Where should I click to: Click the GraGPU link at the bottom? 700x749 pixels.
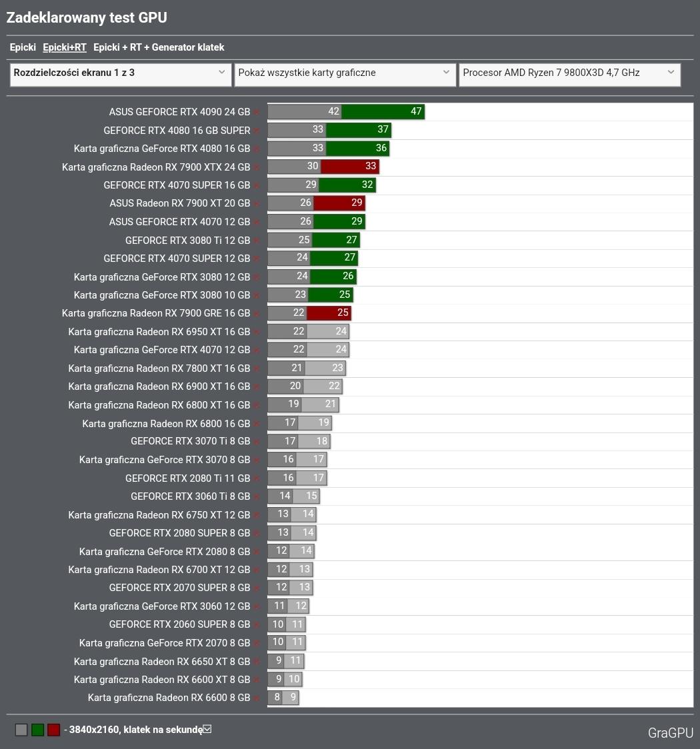pyautogui.click(x=671, y=733)
